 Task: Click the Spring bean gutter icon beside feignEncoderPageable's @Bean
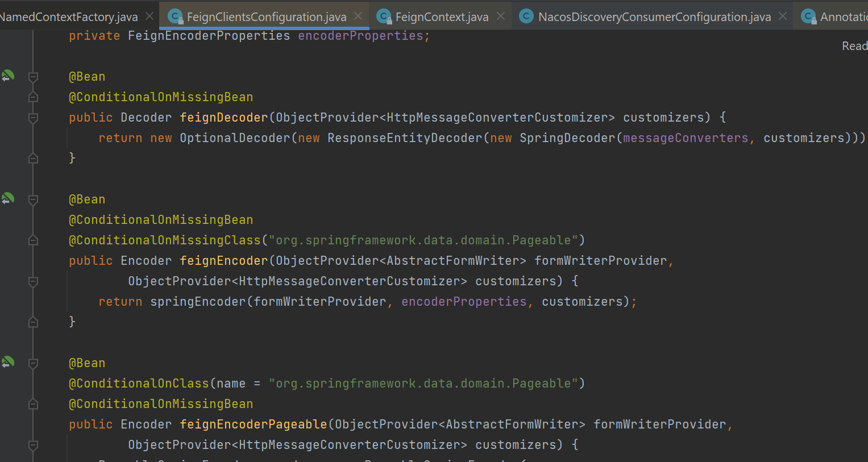(x=8, y=362)
